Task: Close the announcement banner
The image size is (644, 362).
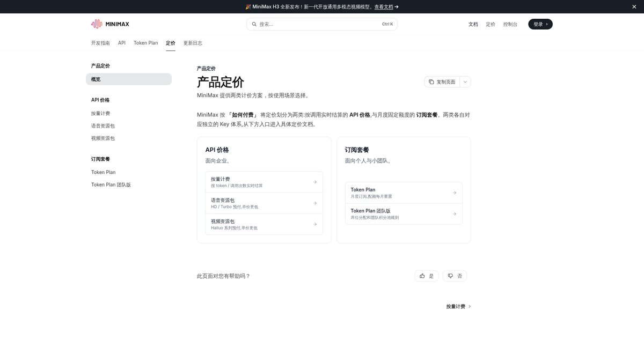Action: coord(634,6)
